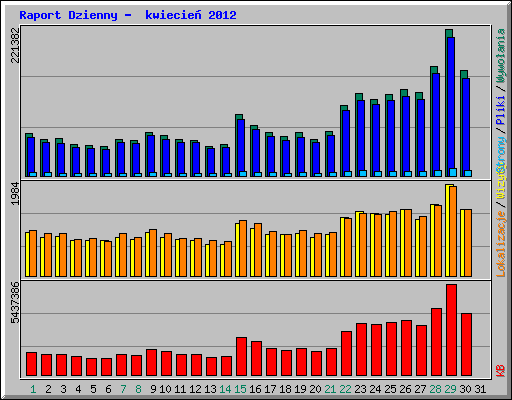The image size is (512, 400).
Task: Click the blue files bar for day 29
Action: point(451,103)
